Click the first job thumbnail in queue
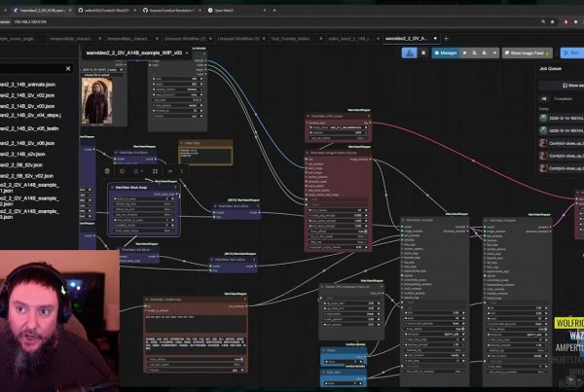Screen dimensions: 584x392 coord(542,119)
